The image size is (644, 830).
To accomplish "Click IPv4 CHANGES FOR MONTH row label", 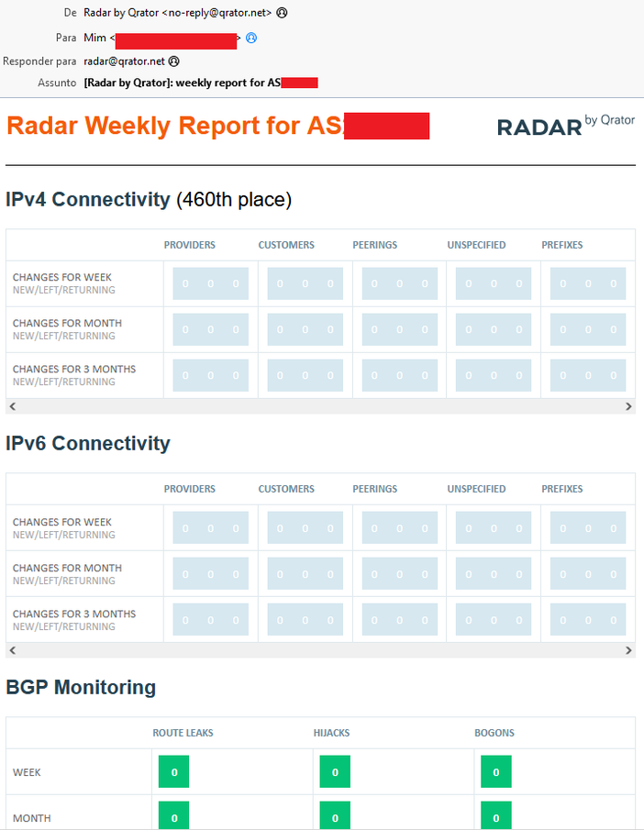I will tap(67, 324).
